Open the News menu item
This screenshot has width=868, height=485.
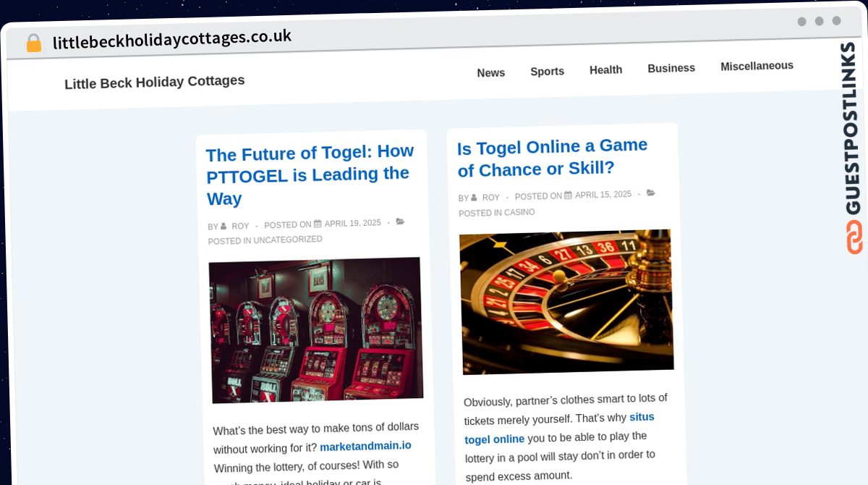point(491,72)
